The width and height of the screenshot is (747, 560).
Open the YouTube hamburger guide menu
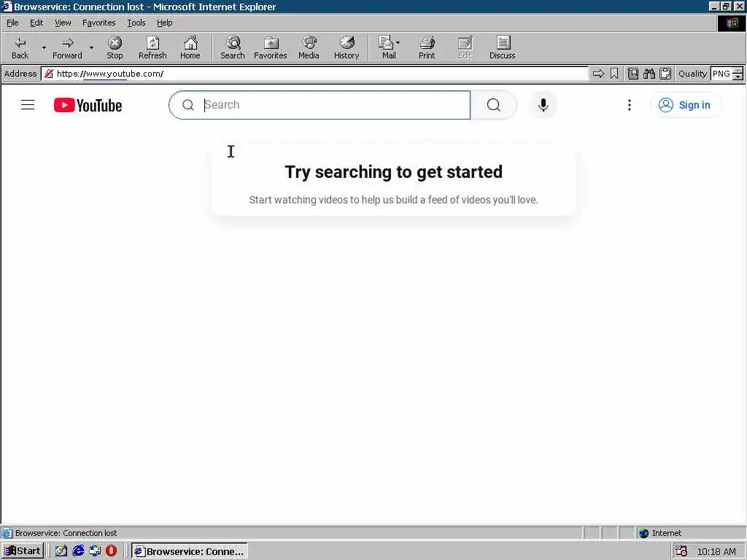click(28, 105)
